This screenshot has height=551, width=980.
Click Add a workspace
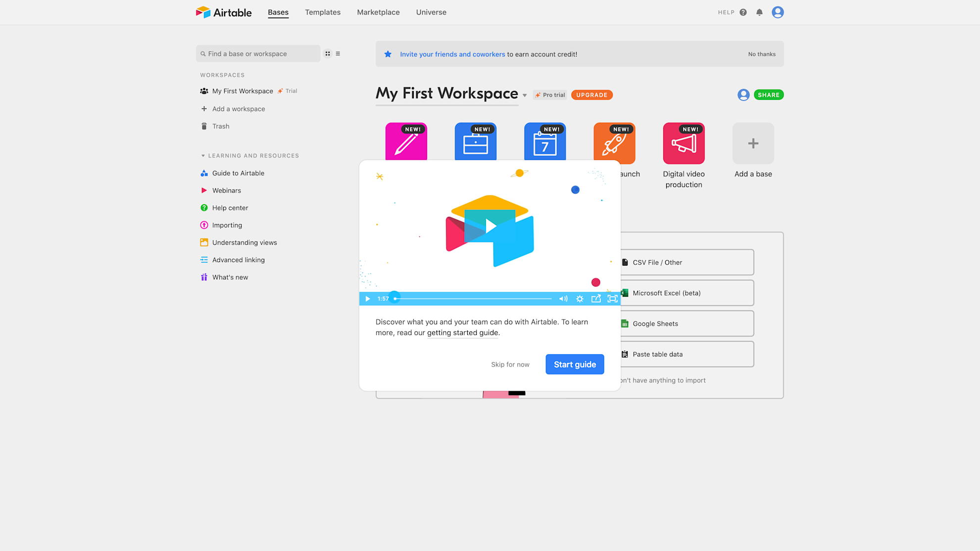239,109
